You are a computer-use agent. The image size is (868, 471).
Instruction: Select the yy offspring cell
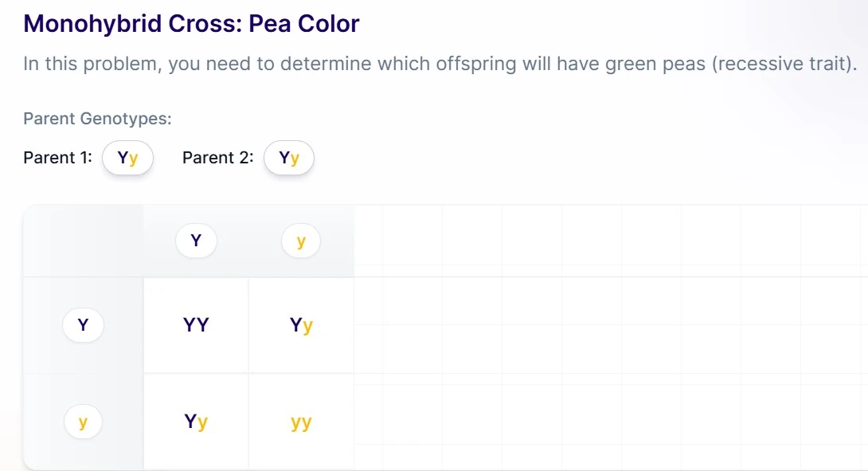coord(301,422)
